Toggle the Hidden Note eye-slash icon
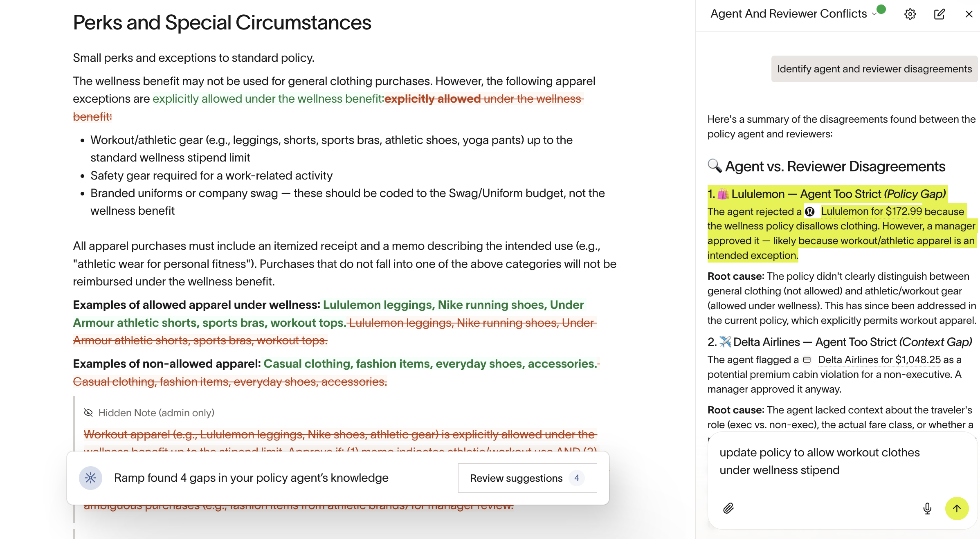 click(x=88, y=413)
